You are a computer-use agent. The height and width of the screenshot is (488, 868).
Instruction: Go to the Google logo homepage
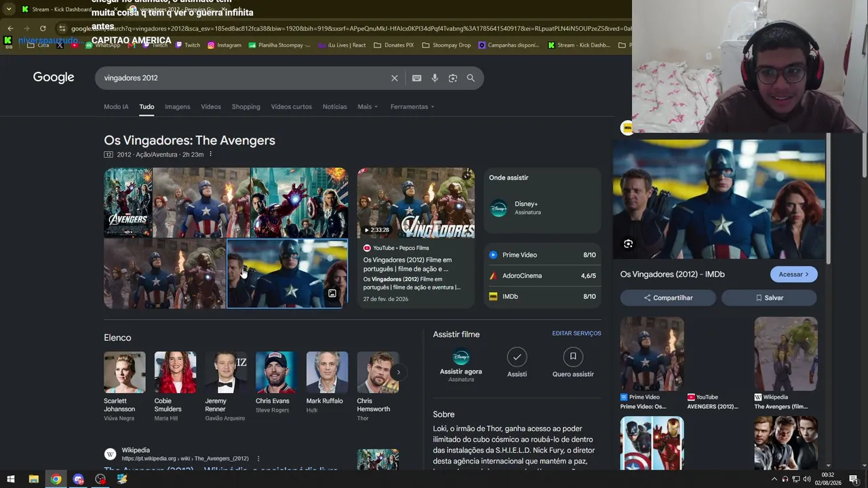(54, 77)
